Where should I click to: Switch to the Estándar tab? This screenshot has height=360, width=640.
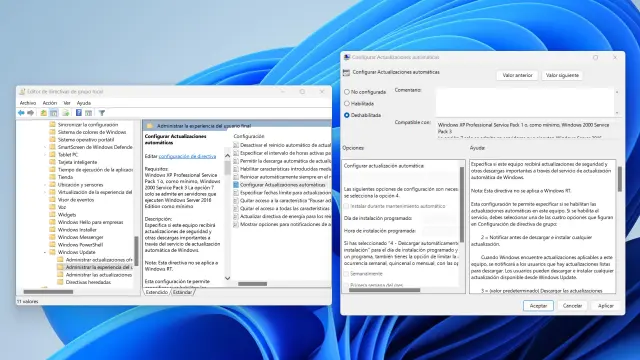[x=182, y=292]
